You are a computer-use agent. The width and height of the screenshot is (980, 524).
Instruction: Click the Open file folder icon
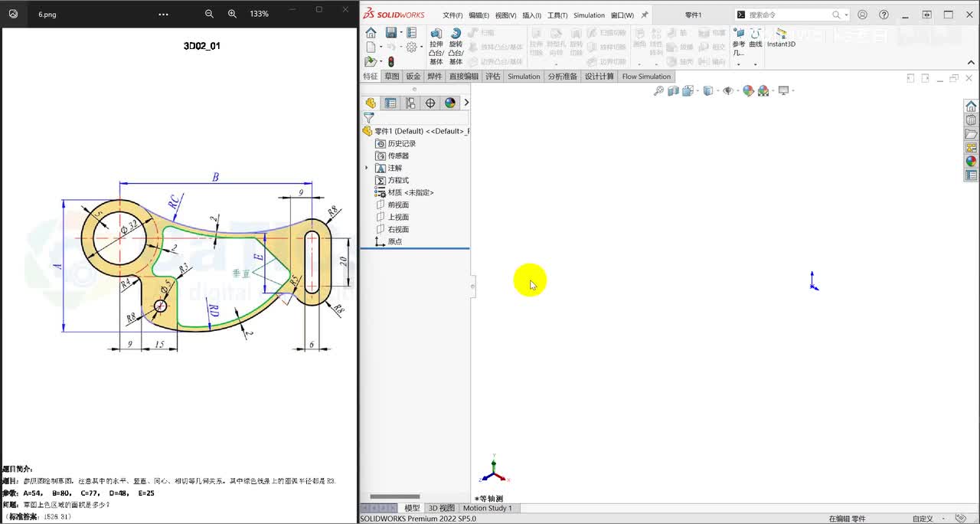tap(371, 61)
